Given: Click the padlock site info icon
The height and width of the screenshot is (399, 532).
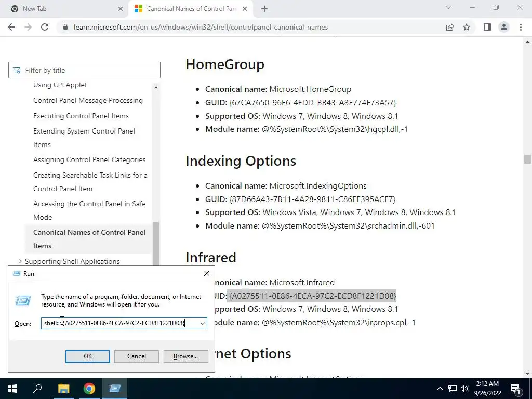Looking at the screenshot, I should coord(66,27).
